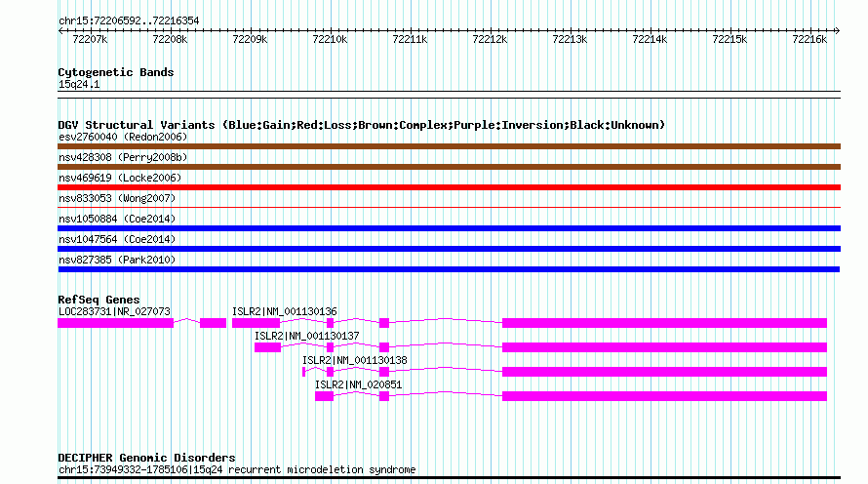Image resolution: width=868 pixels, height=484 pixels.
Task: Open the nsv827385 (Park2010) variant label
Action: click(x=117, y=260)
